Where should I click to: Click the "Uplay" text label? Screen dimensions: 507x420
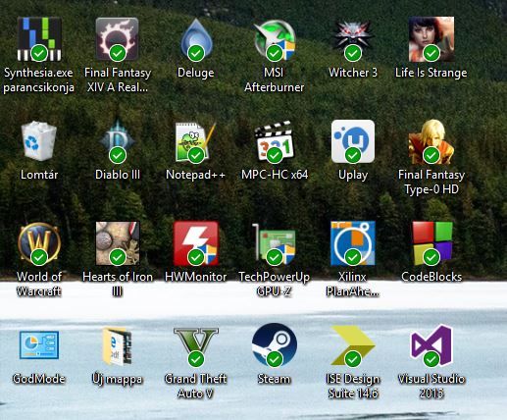click(353, 176)
